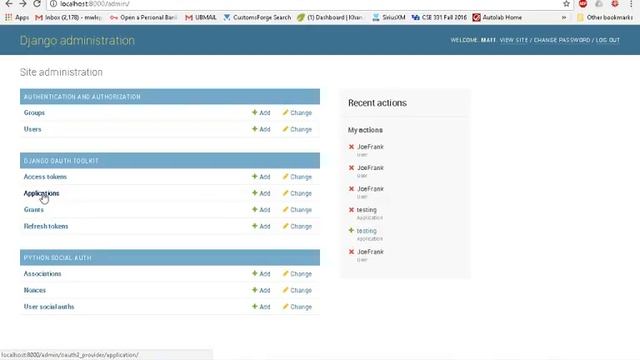Open Access tokens list
Screen dimensions: 640x360
[x=45, y=177]
